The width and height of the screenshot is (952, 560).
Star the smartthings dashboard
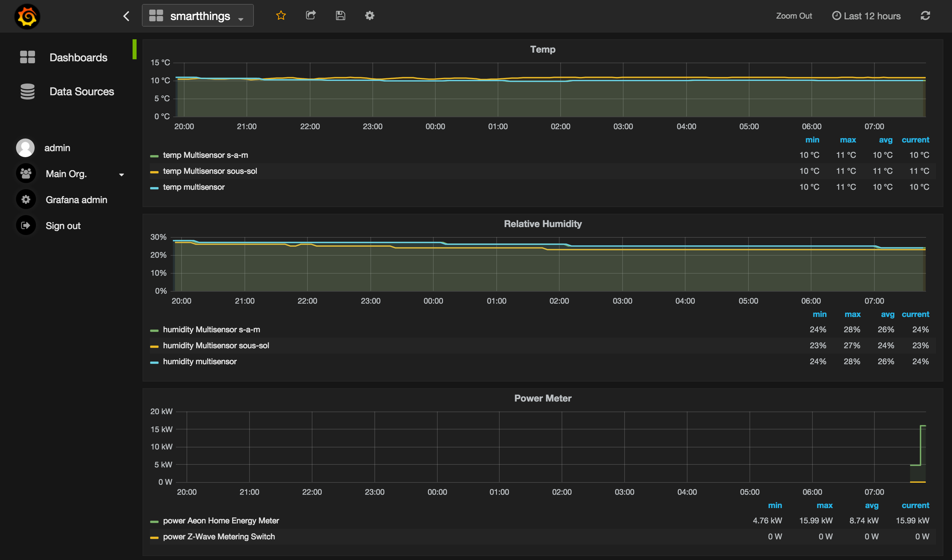coord(281,16)
